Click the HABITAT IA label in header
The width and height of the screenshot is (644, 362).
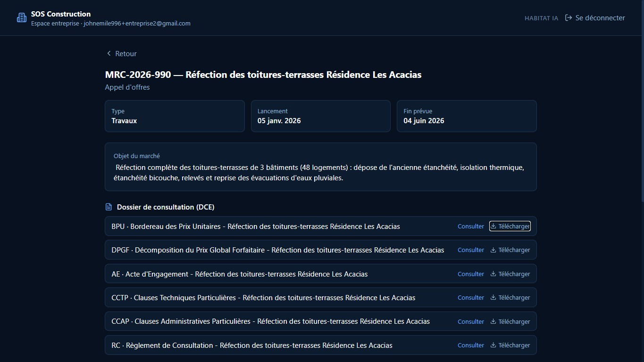click(x=541, y=18)
